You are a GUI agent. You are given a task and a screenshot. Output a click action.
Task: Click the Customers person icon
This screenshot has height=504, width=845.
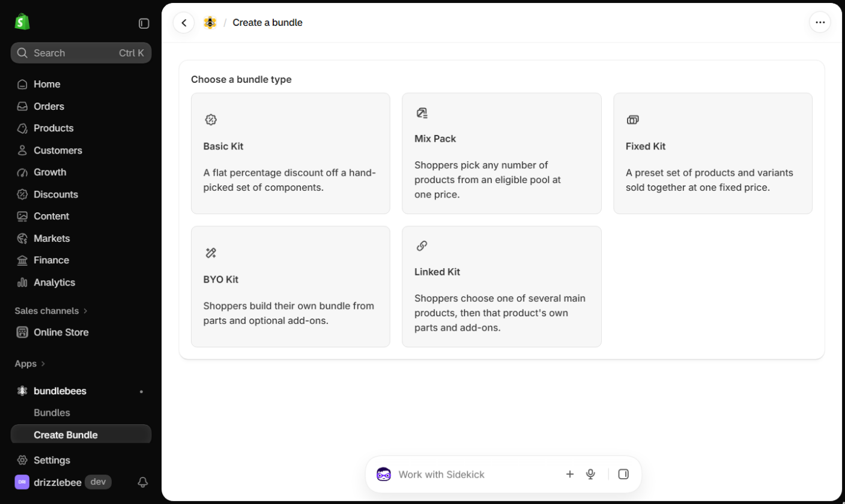point(22,150)
